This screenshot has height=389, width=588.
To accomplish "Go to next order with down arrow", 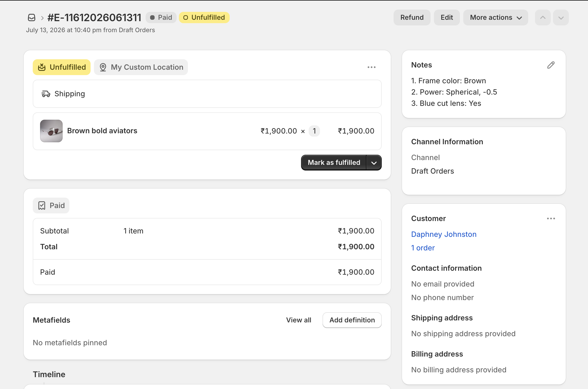I will tap(561, 18).
